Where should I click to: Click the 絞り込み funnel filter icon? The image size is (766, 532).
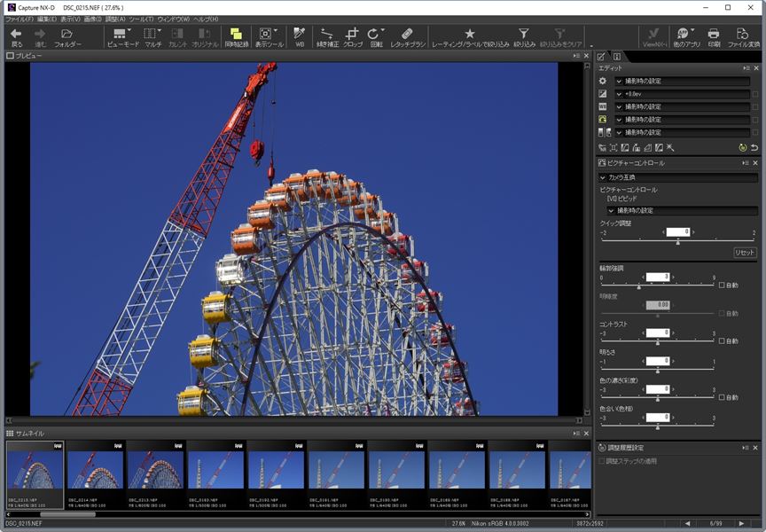click(524, 34)
